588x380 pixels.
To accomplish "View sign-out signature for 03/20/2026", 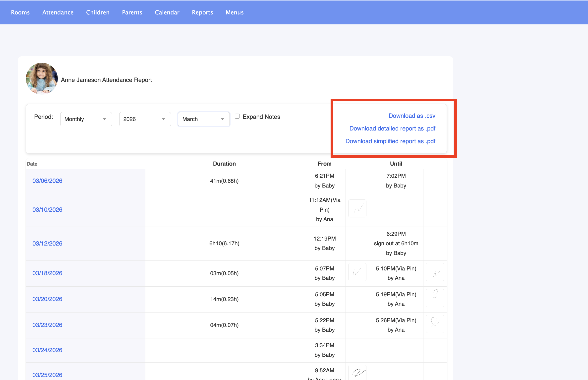I will pos(435,298).
